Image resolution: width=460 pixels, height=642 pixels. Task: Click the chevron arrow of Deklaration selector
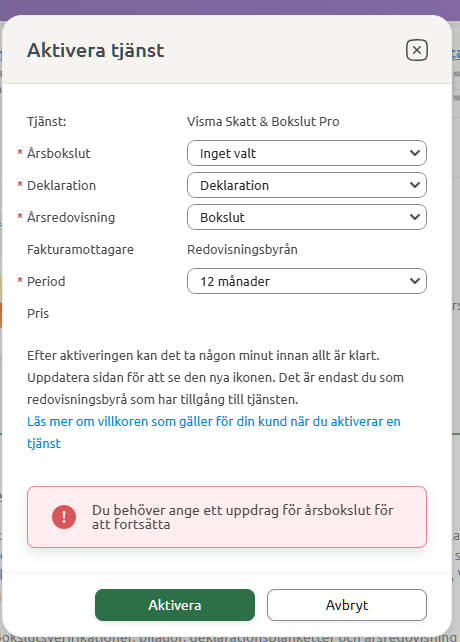[x=415, y=185]
